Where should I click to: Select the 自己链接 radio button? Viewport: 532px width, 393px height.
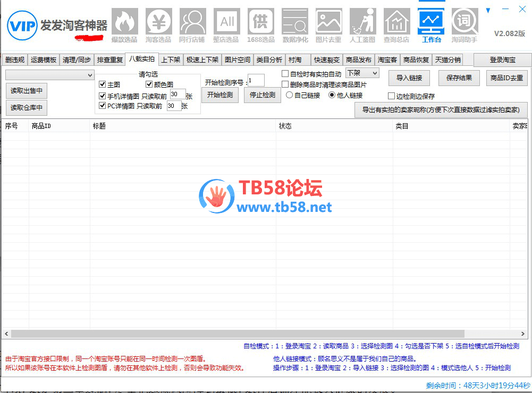pyautogui.click(x=289, y=95)
